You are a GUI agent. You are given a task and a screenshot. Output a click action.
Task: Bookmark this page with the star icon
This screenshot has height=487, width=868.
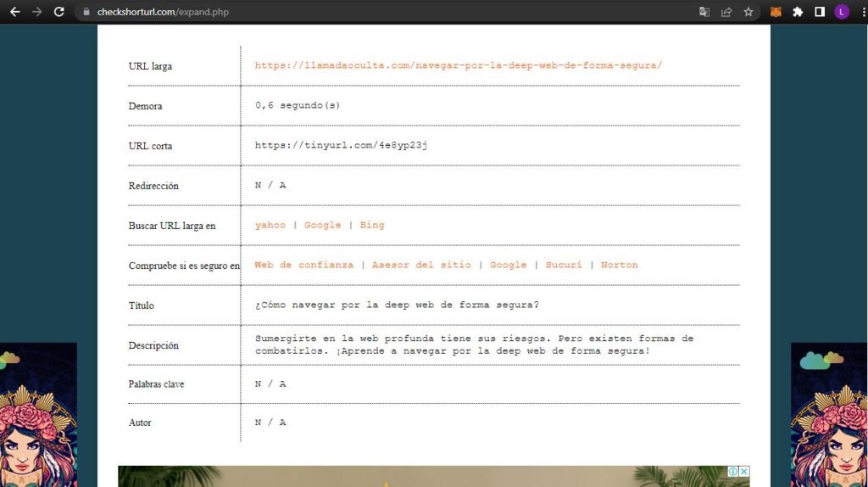point(748,12)
